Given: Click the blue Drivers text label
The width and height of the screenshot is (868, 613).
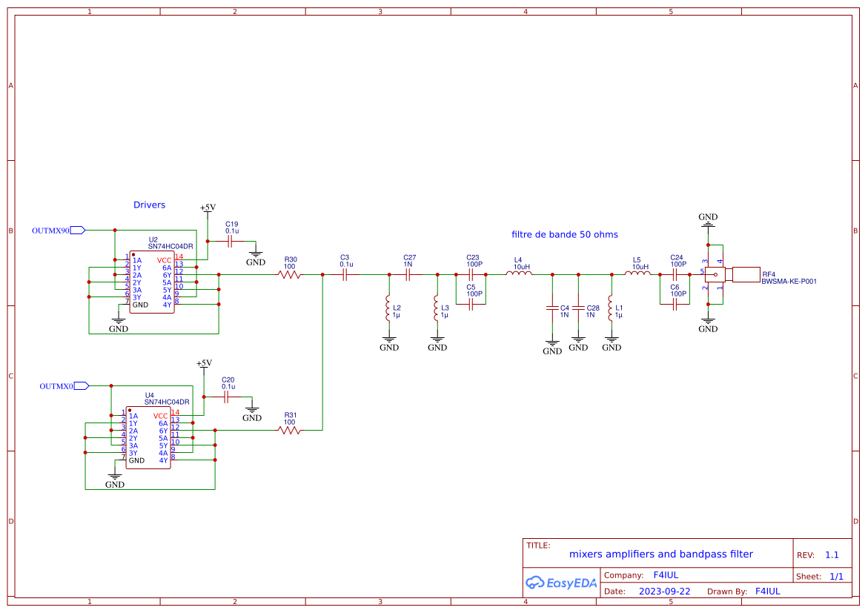Looking at the screenshot, I should coord(149,205).
